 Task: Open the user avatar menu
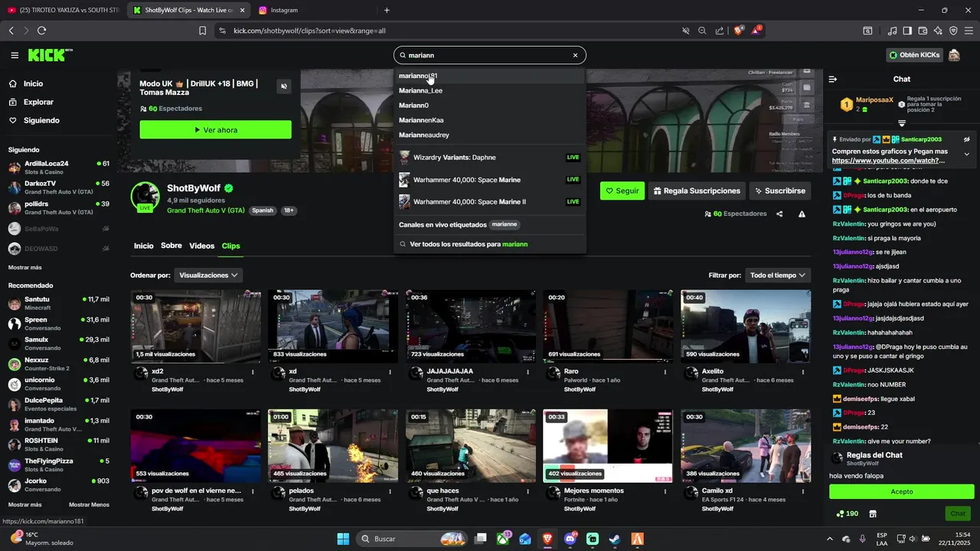coord(954,55)
